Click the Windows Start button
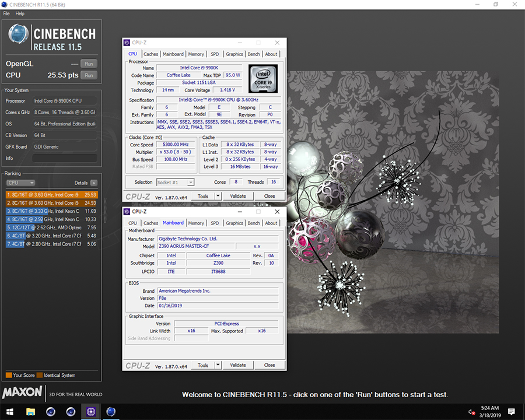Viewport: 525px width, 420px height. [10, 412]
